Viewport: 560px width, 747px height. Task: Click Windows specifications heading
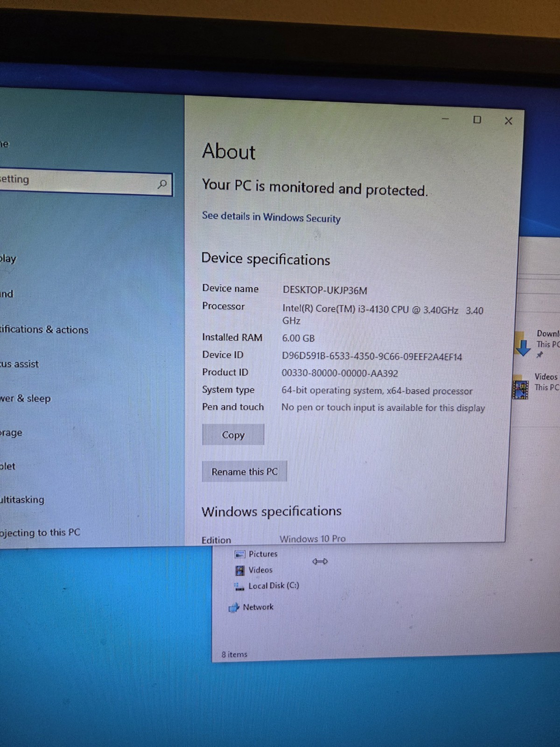(x=272, y=511)
